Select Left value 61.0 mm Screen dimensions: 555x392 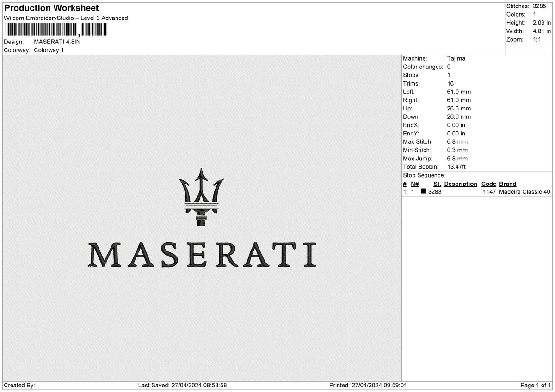click(459, 92)
